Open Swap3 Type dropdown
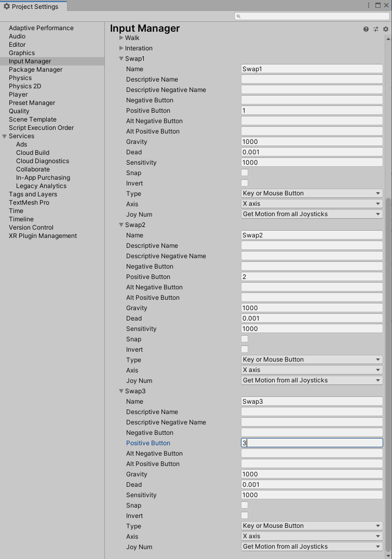Viewport: 392px width, 559px height. click(312, 525)
